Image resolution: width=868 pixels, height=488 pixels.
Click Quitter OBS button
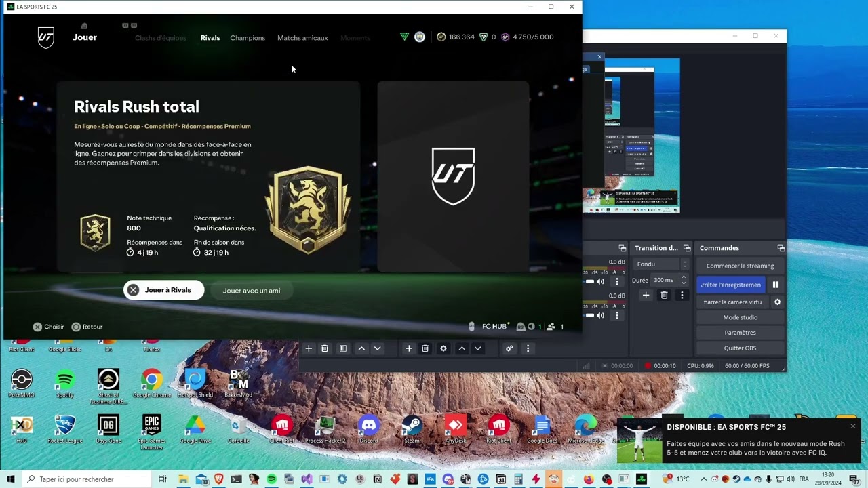(740, 348)
